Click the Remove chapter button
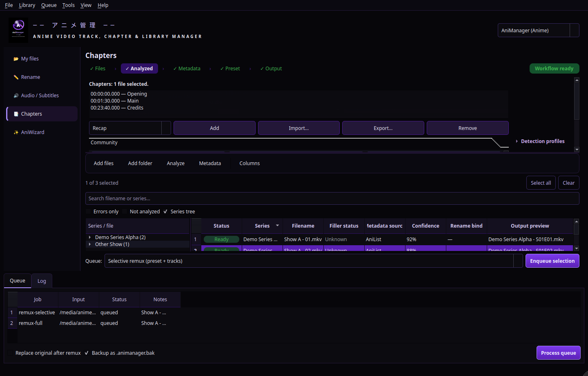The height and width of the screenshot is (376, 588). (x=468, y=128)
